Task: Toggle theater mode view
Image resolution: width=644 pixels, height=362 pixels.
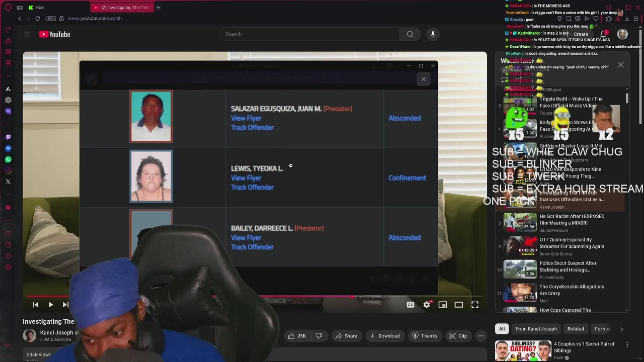Action: pyautogui.click(x=459, y=305)
